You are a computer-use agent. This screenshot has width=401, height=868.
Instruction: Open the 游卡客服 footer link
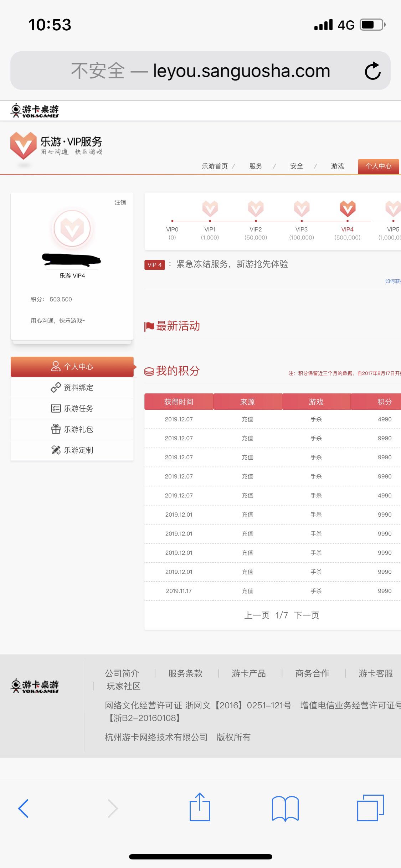pyautogui.click(x=376, y=673)
